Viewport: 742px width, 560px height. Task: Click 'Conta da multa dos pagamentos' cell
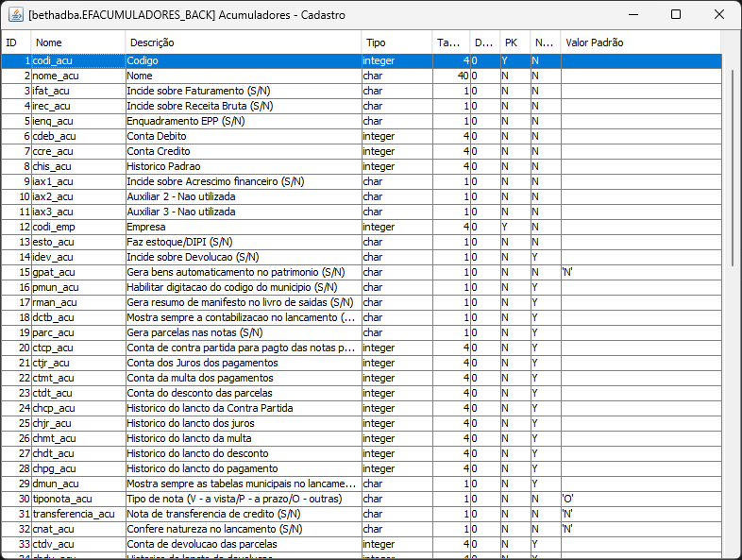point(244,379)
